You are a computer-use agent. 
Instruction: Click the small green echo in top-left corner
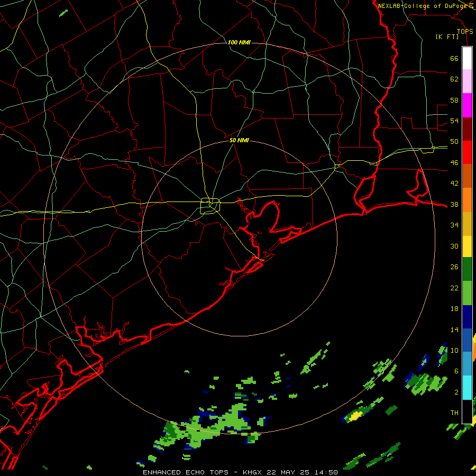click(63, 13)
